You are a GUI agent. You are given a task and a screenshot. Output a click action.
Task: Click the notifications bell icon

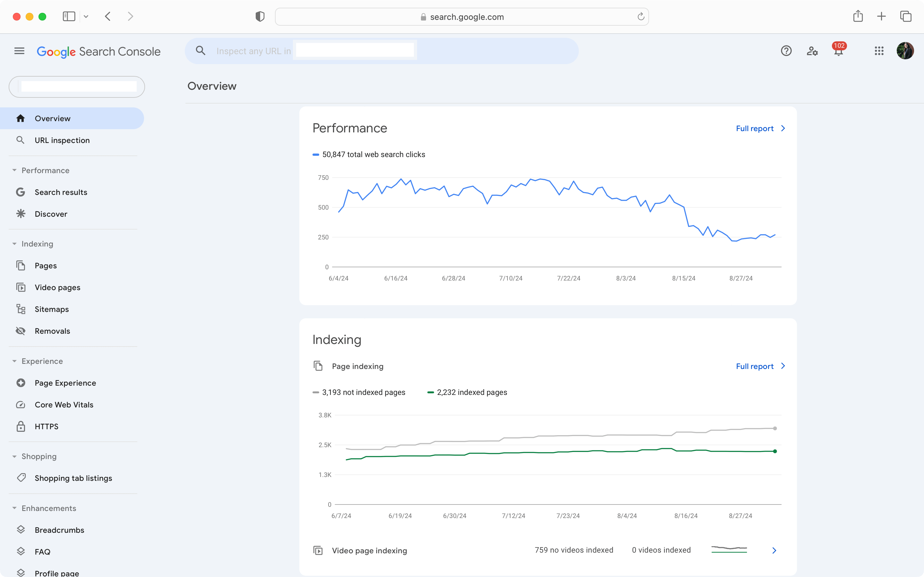(838, 52)
